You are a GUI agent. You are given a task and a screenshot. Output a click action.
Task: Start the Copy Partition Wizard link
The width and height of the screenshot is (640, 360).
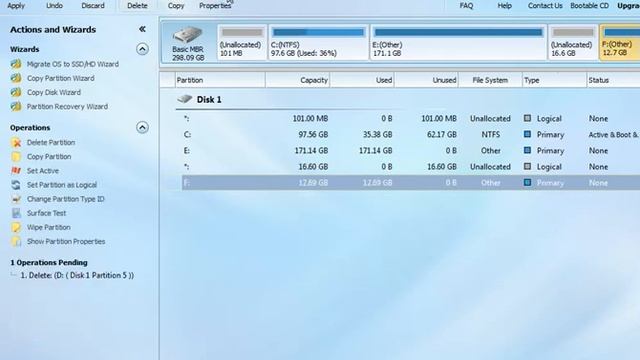click(60, 78)
